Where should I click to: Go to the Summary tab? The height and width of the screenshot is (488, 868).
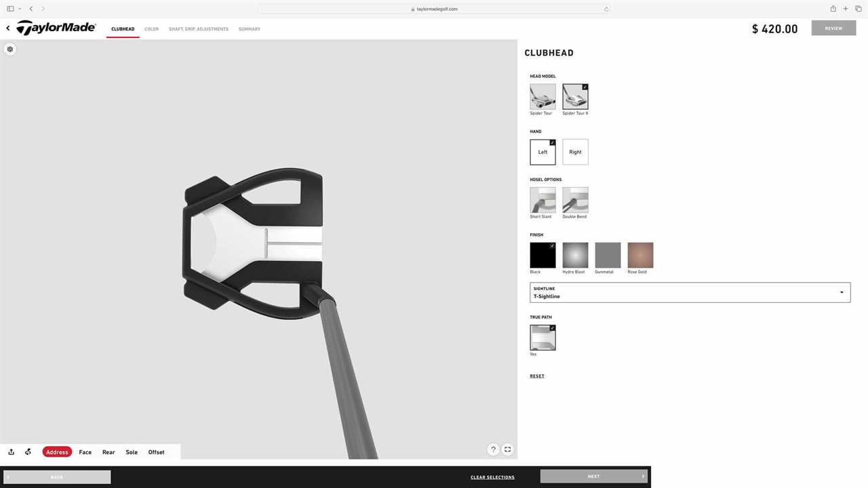pyautogui.click(x=250, y=29)
